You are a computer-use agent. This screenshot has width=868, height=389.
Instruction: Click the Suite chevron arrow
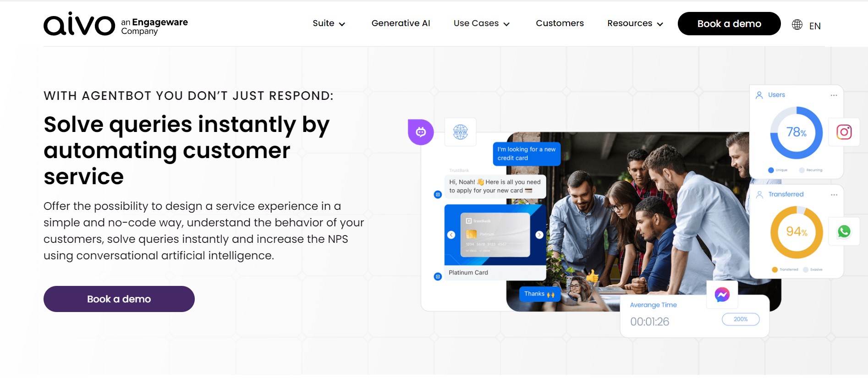[x=342, y=24]
